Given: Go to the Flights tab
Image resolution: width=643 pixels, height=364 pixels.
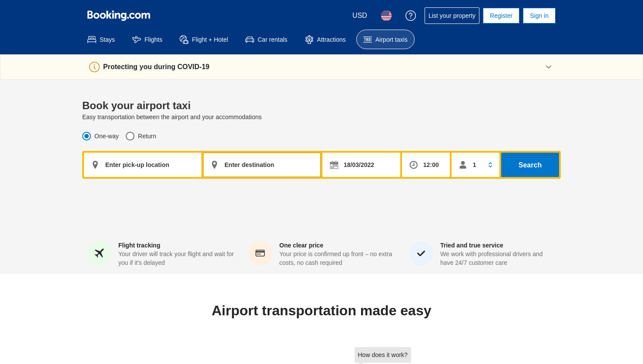Looking at the screenshot, I should coord(147,40).
